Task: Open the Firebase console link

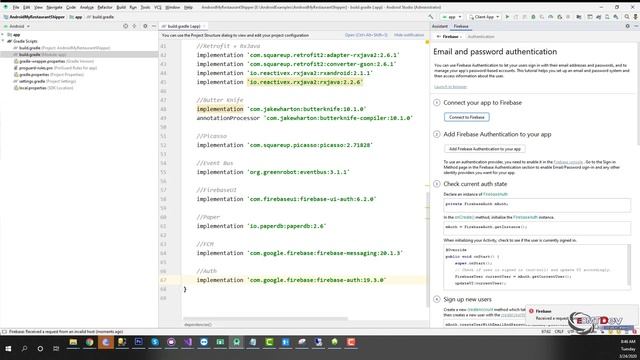Action: [568, 162]
